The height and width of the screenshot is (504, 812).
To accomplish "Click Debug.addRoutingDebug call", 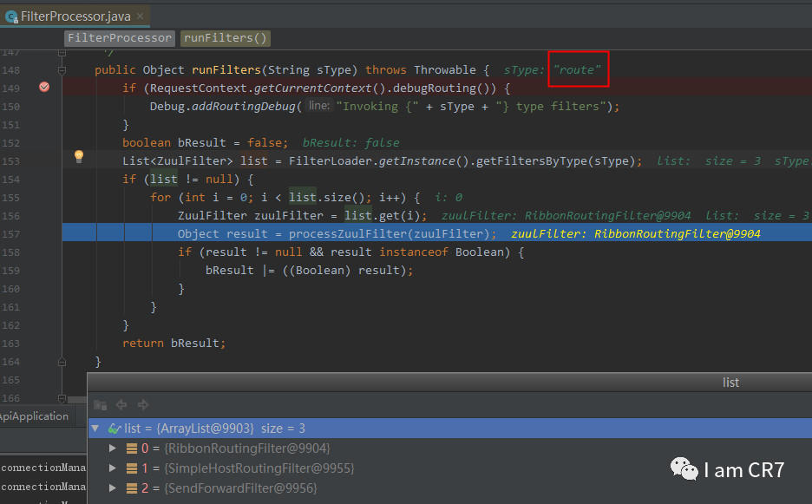I will coord(222,106).
